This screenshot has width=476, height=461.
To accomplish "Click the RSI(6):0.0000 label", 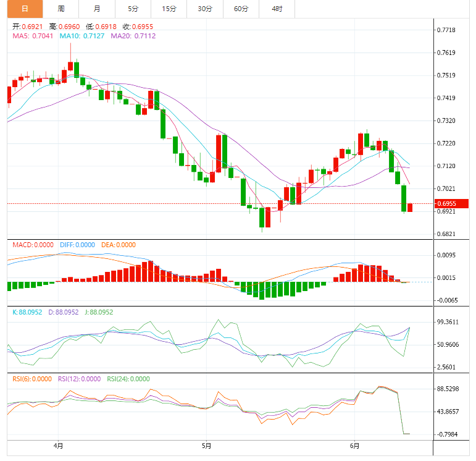I will click(32, 379).
